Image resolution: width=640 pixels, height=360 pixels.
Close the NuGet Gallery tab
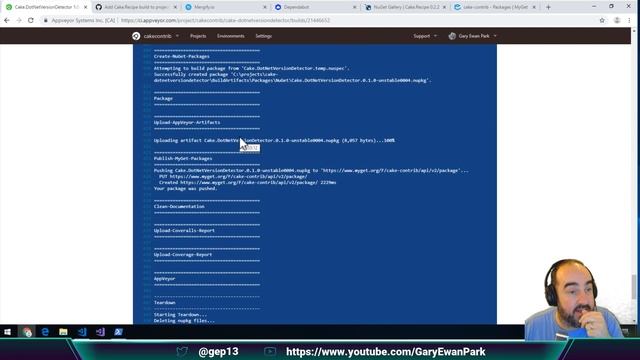[x=444, y=7]
